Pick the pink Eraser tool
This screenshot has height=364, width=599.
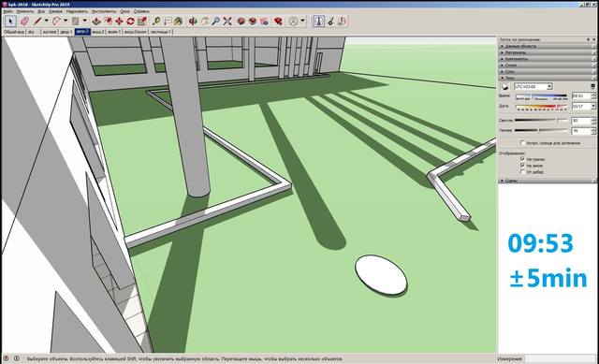point(24,22)
